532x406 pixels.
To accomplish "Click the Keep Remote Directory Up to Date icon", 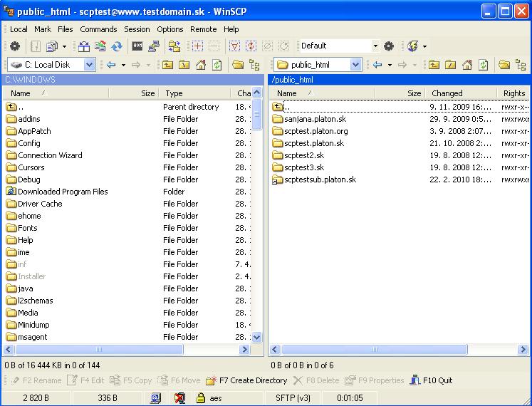I will tap(100, 46).
